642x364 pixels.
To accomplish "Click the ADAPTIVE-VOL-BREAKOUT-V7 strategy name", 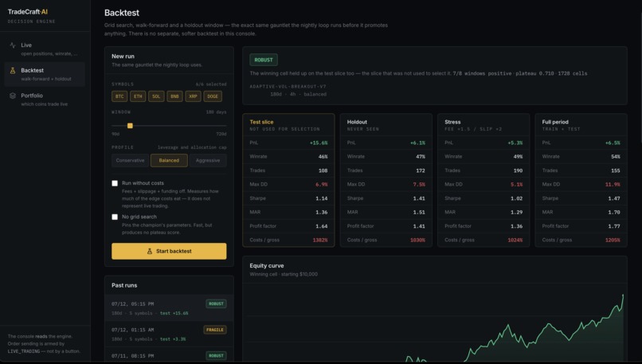I will [288, 87].
